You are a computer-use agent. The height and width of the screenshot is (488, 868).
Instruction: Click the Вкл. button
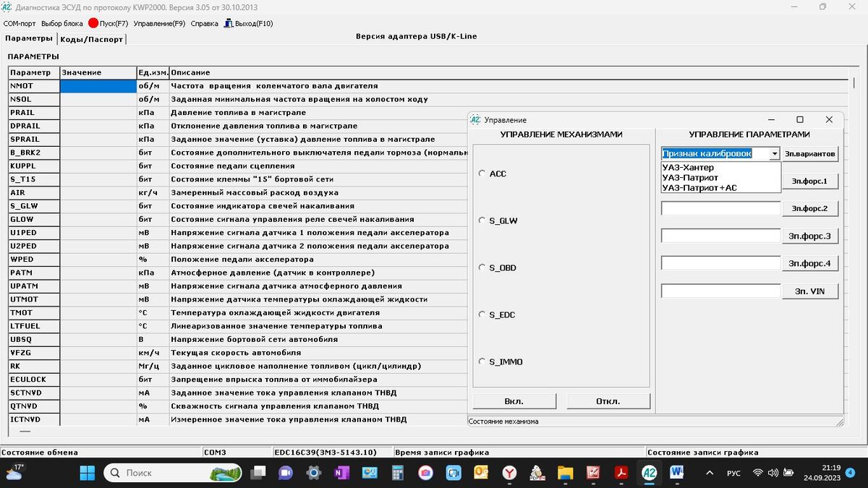(514, 401)
